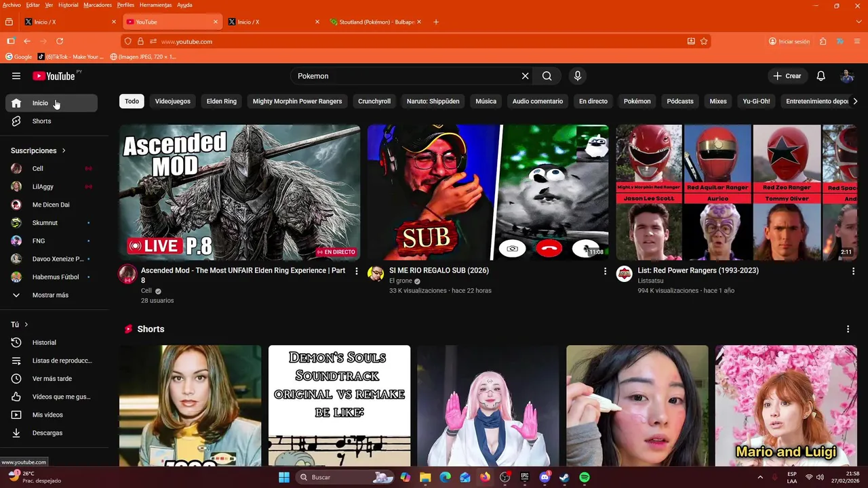Screen dimensions: 868x488
Task: Open the Marcadores menu
Action: pyautogui.click(x=98, y=5)
